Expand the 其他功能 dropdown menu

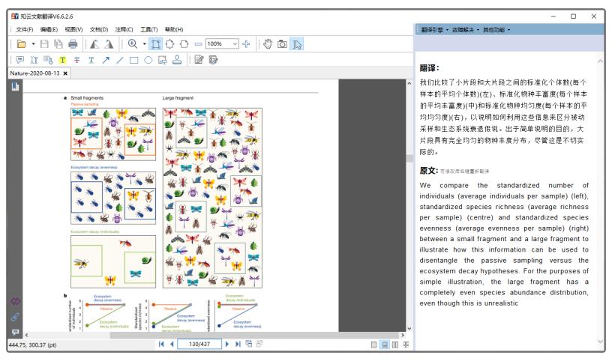[497, 28]
